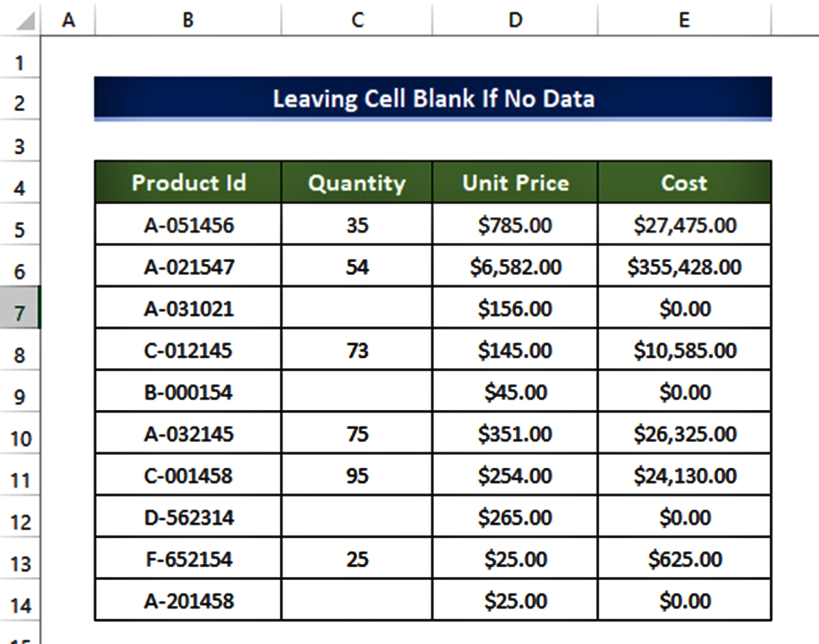819x644 pixels.
Task: Select row 7 header
Action: coord(18,309)
